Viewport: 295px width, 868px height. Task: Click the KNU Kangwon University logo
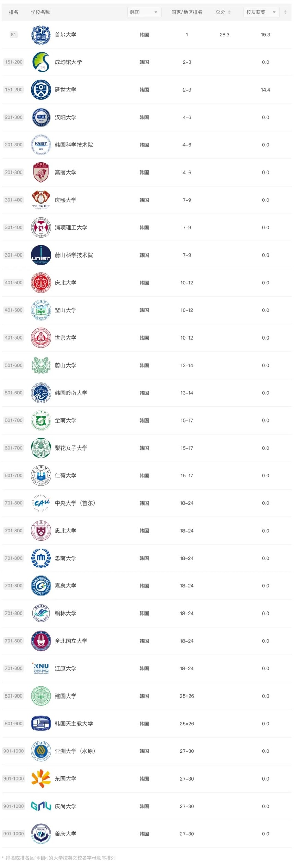click(41, 668)
